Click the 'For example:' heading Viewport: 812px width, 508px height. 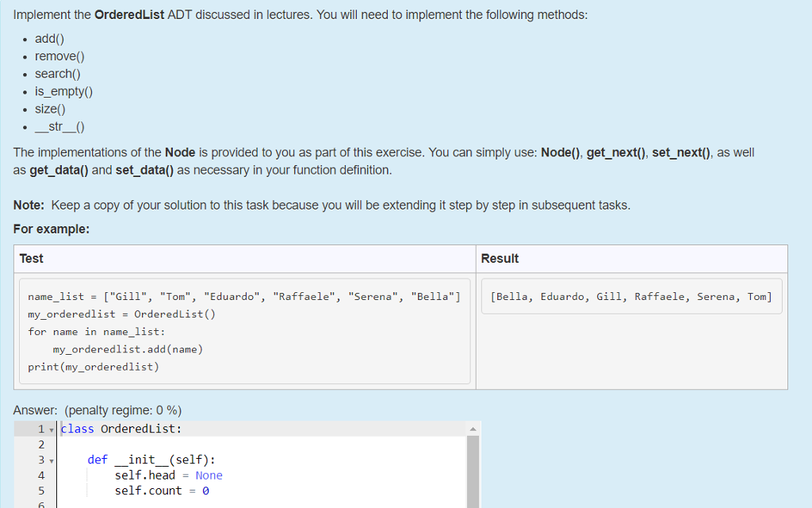click(52, 229)
